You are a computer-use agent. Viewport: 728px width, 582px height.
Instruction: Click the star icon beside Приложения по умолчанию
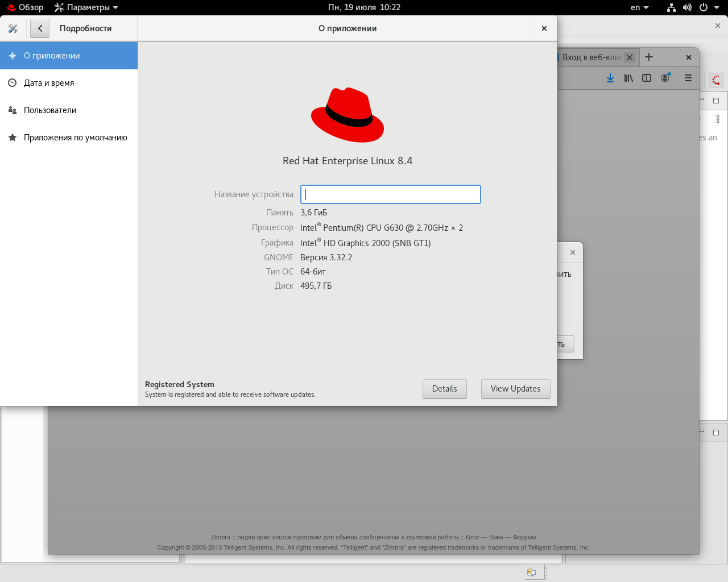pos(12,138)
